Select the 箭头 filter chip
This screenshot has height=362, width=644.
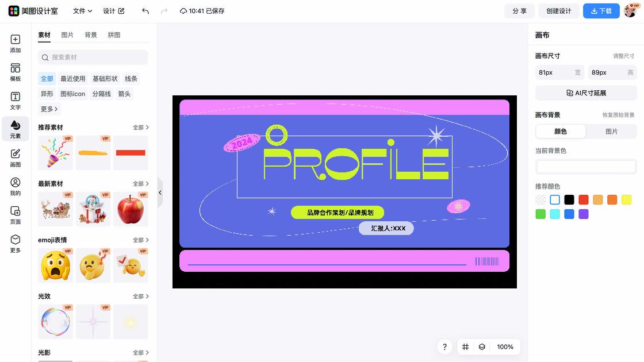coord(124,94)
